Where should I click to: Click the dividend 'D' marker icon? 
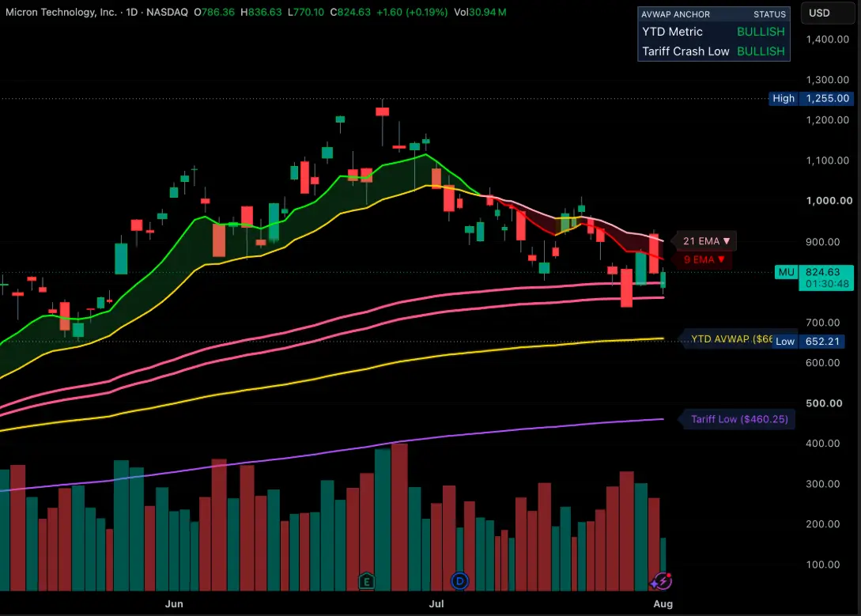(x=459, y=581)
